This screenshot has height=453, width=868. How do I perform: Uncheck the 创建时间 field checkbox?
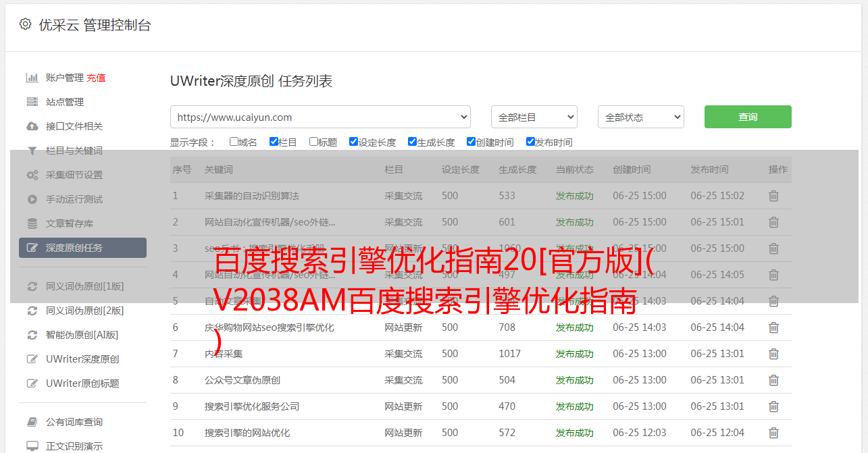click(471, 142)
